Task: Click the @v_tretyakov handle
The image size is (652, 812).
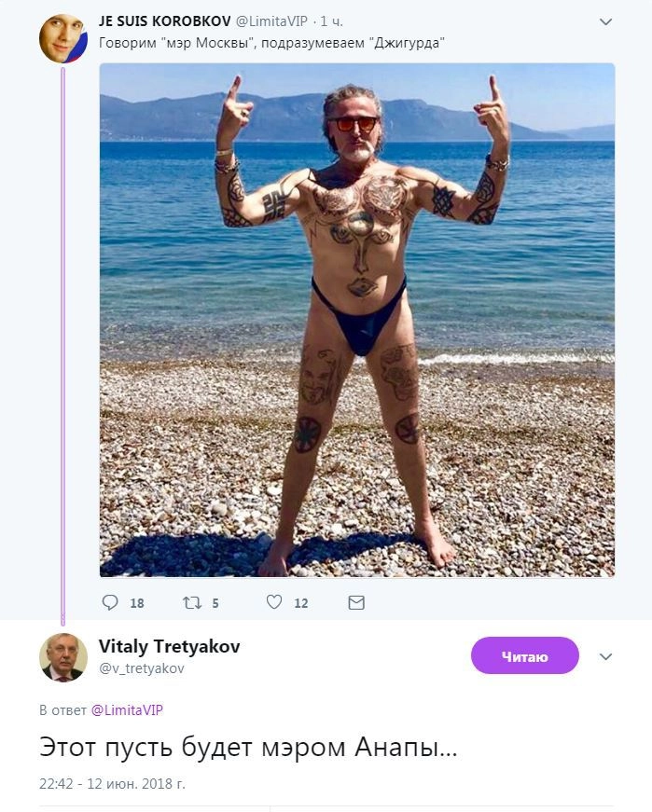Action: click(x=142, y=667)
